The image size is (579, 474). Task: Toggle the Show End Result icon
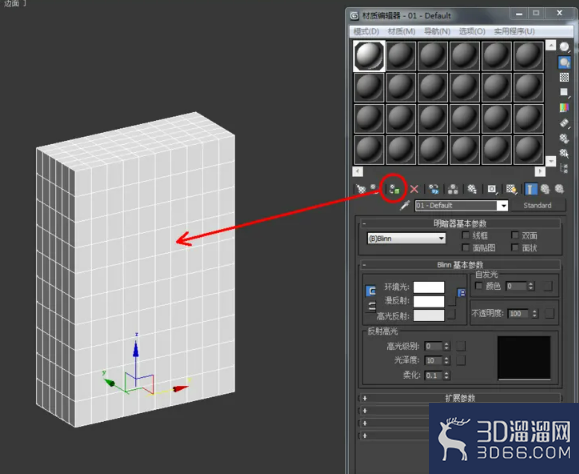pos(531,189)
